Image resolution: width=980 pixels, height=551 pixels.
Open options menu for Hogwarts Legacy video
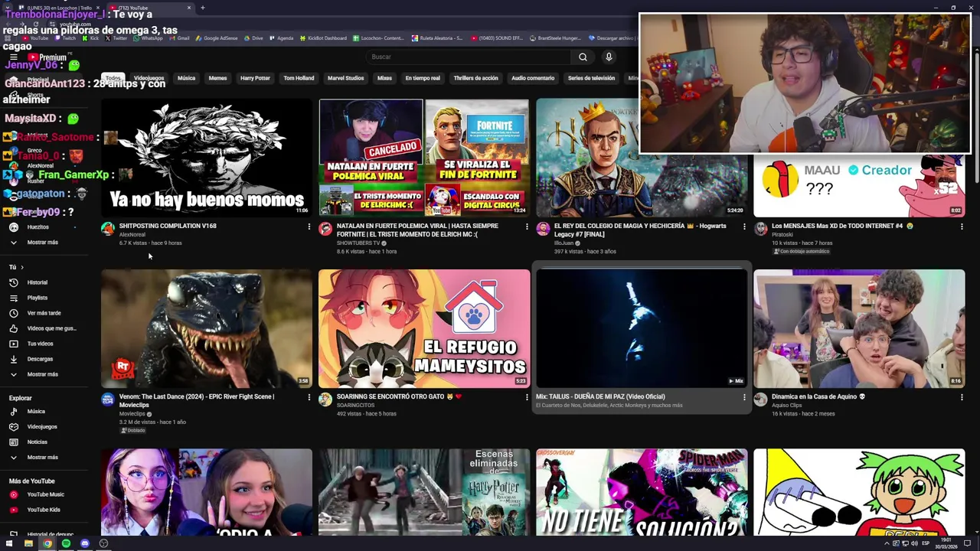point(744,227)
